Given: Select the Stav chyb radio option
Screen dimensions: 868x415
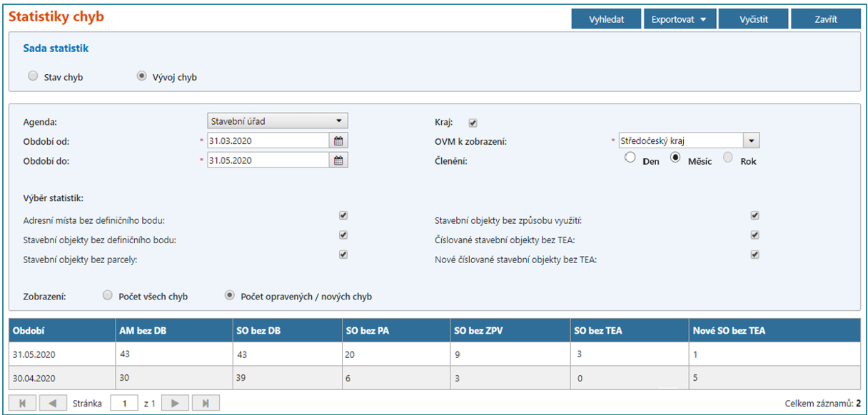Looking at the screenshot, I should click(33, 76).
